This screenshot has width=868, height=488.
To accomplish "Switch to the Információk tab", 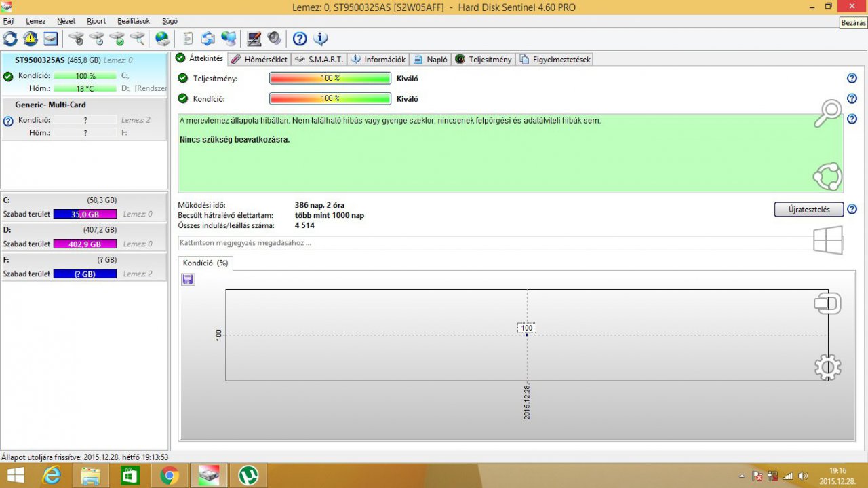I will (378, 60).
